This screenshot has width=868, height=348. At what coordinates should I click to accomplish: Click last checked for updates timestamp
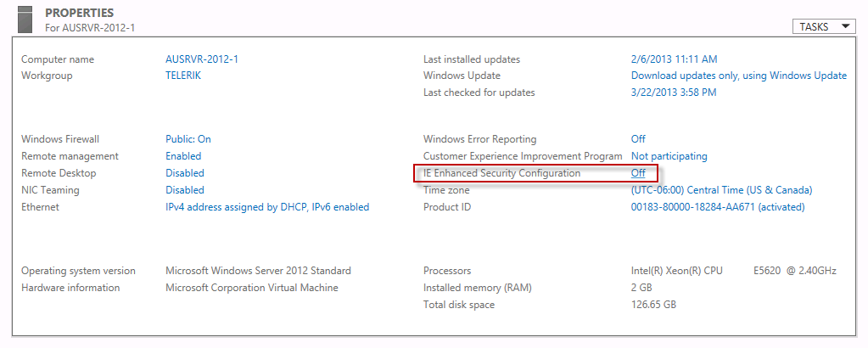pos(674,93)
